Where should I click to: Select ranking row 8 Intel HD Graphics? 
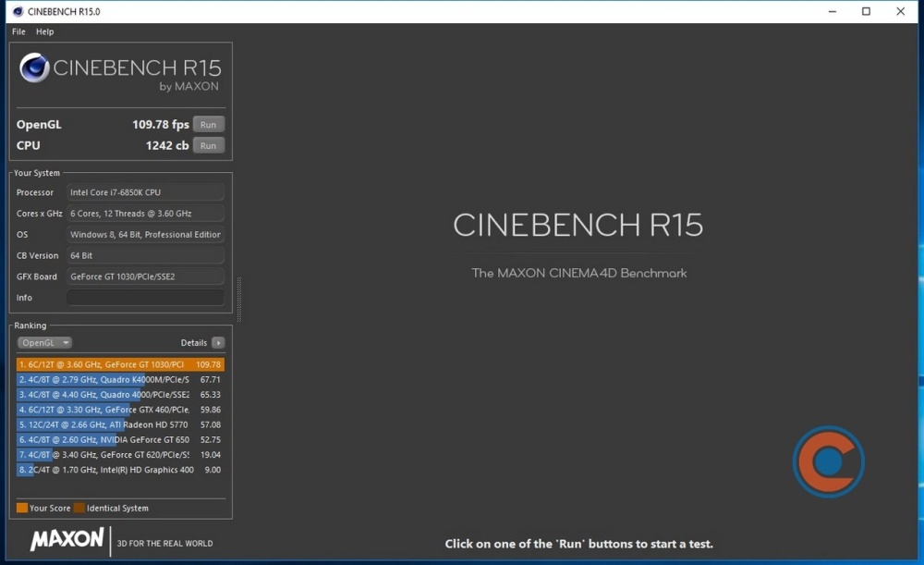(x=120, y=470)
